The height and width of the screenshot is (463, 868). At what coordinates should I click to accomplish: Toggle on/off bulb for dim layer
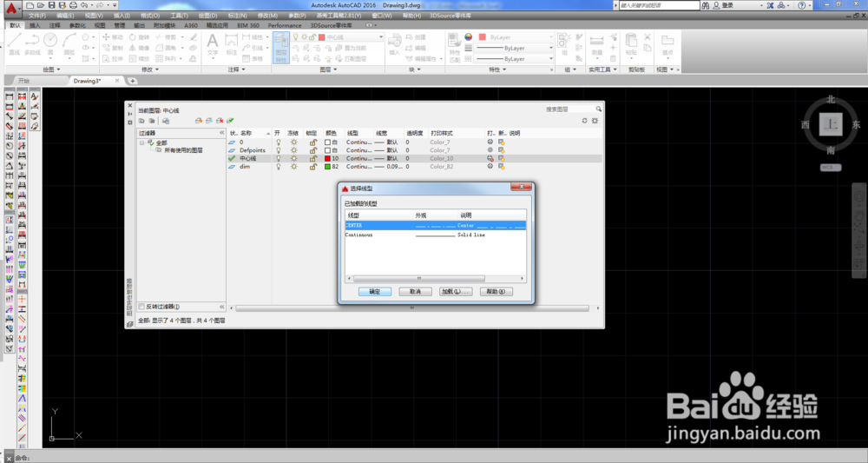pos(279,166)
